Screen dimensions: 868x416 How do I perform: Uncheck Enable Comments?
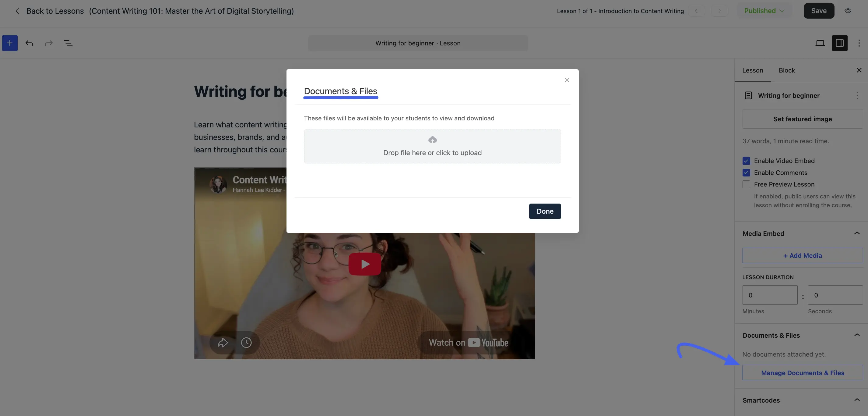(x=746, y=173)
